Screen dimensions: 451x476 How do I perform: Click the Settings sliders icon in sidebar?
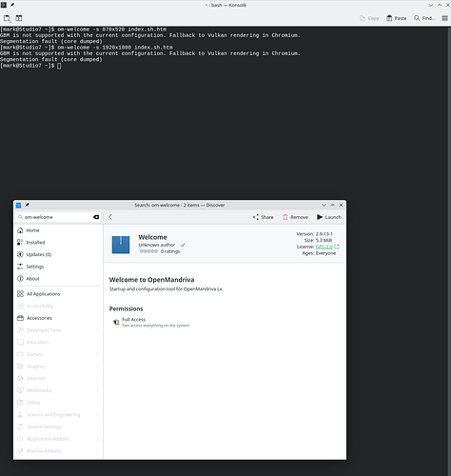[20, 267]
